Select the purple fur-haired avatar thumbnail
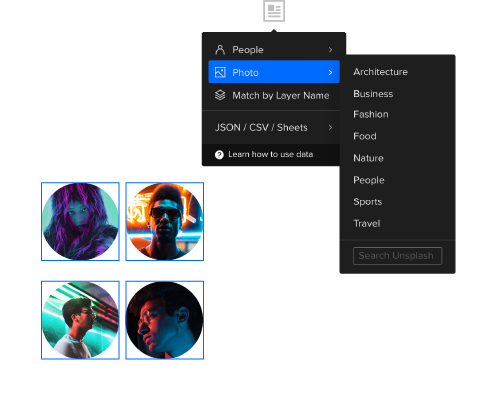This screenshot has width=501, height=400. (80, 221)
